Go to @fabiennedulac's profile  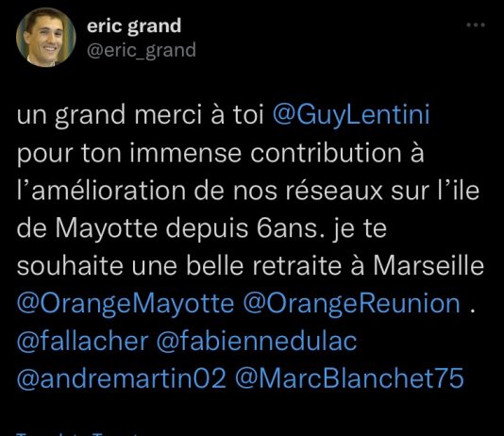(257, 341)
